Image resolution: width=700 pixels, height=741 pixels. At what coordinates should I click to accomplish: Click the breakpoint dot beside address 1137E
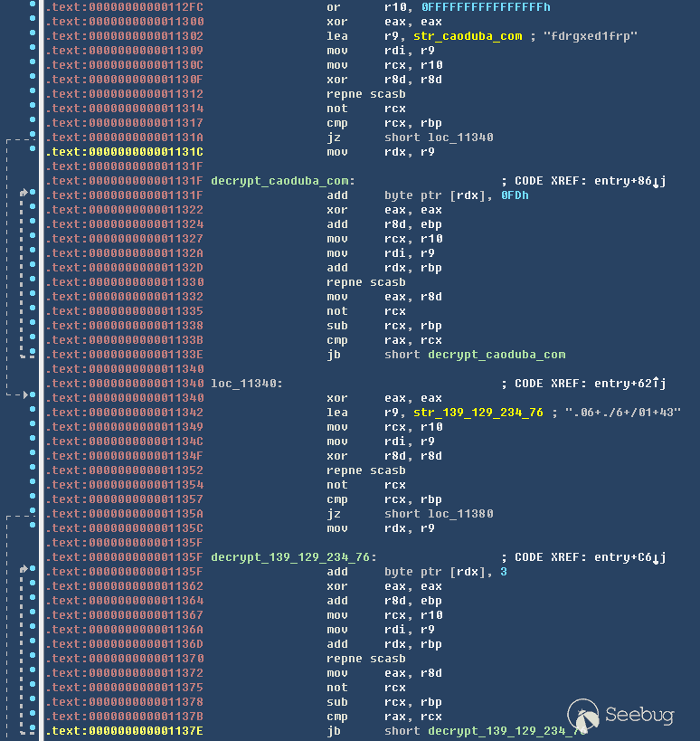33,727
